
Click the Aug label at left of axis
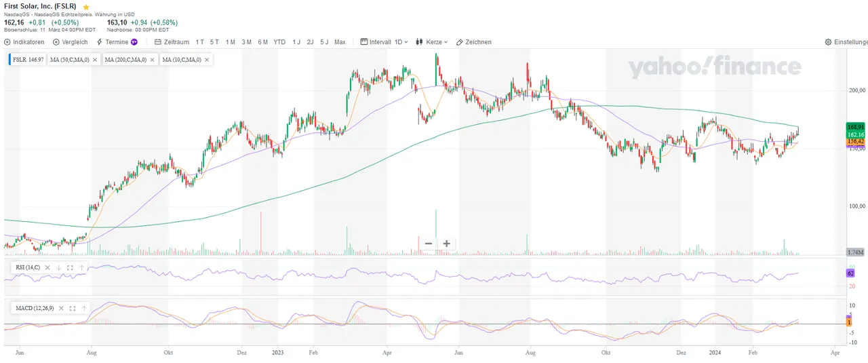point(93,354)
